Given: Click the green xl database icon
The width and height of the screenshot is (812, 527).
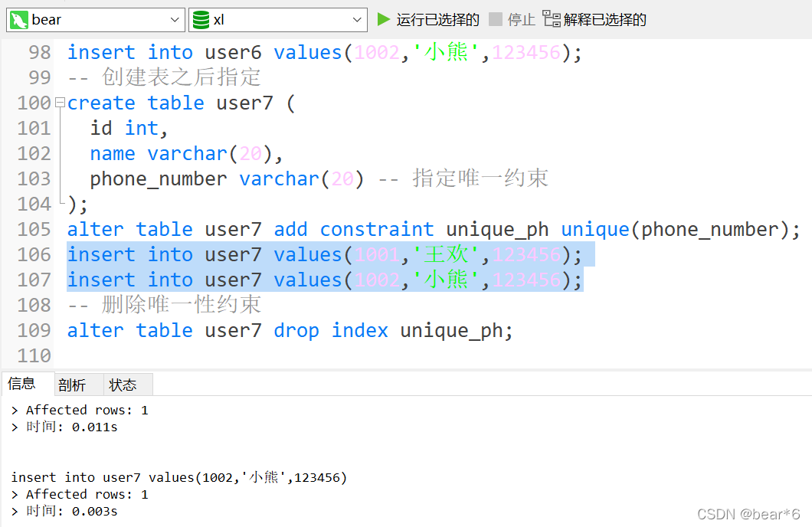Looking at the screenshot, I should [201, 20].
